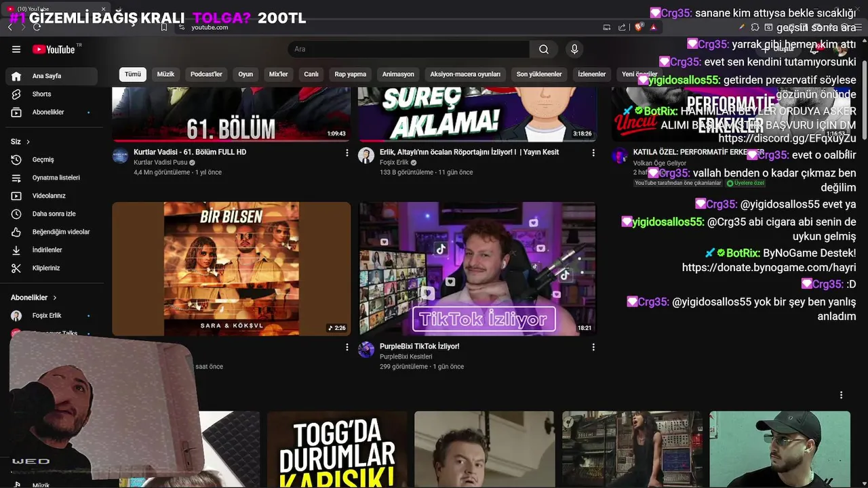The width and height of the screenshot is (868, 488).
Task: Open PurpleBixi TikTok İzliyor! title
Action: click(420, 346)
